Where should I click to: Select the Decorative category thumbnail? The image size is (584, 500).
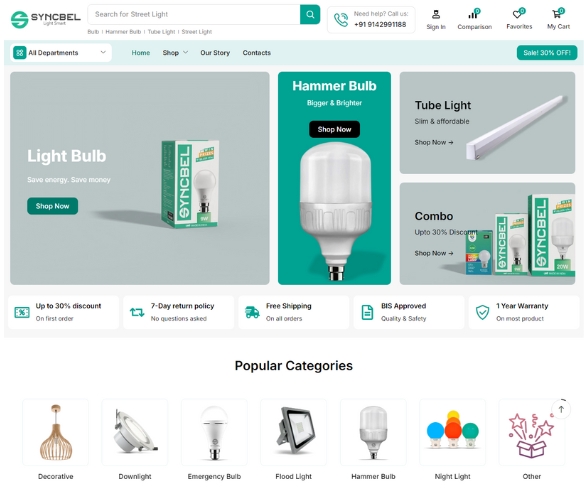click(55, 432)
